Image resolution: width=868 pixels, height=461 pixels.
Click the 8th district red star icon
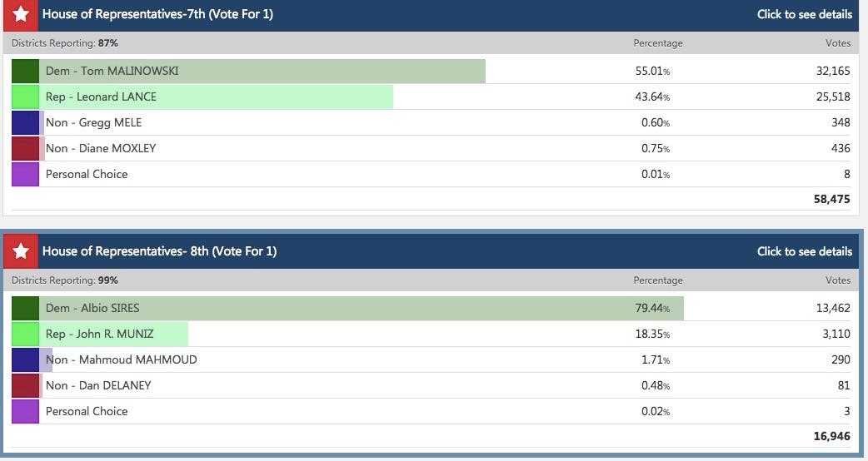pos(21,251)
